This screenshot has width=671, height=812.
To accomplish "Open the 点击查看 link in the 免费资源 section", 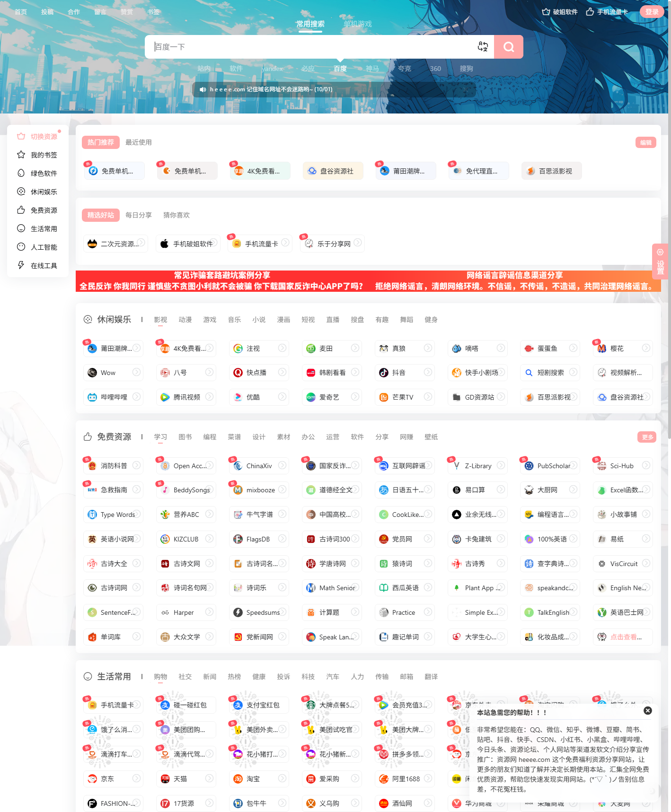I will (623, 637).
